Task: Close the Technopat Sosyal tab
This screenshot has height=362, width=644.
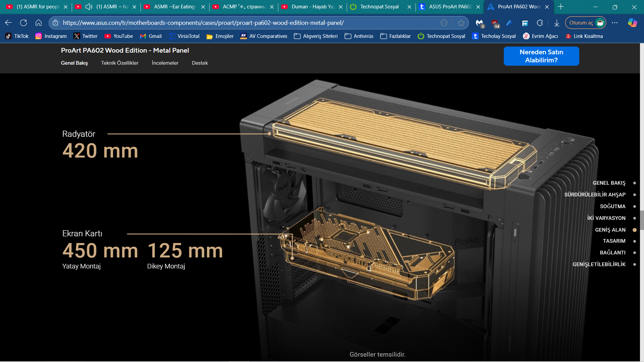Action: (410, 7)
